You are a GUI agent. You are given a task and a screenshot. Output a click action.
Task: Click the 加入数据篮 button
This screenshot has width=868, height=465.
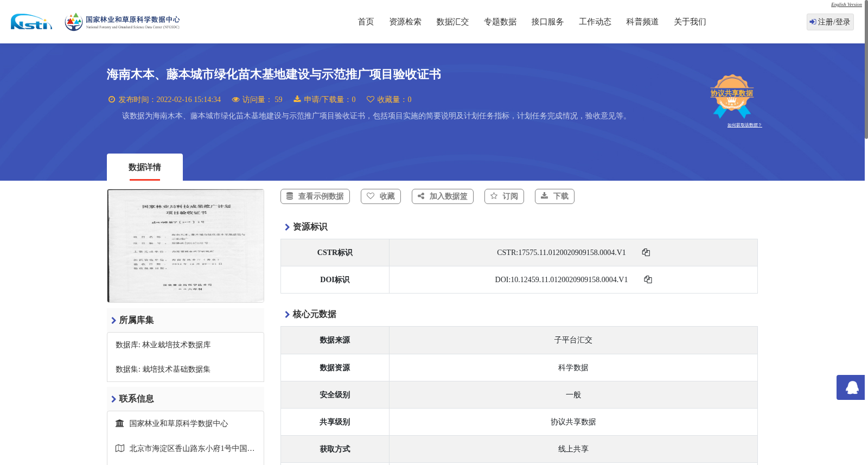[443, 196]
